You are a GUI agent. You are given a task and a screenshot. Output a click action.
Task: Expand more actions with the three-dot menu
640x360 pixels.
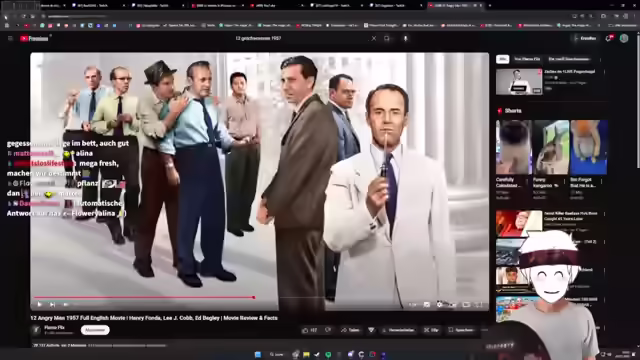pyautogui.click(x=484, y=330)
